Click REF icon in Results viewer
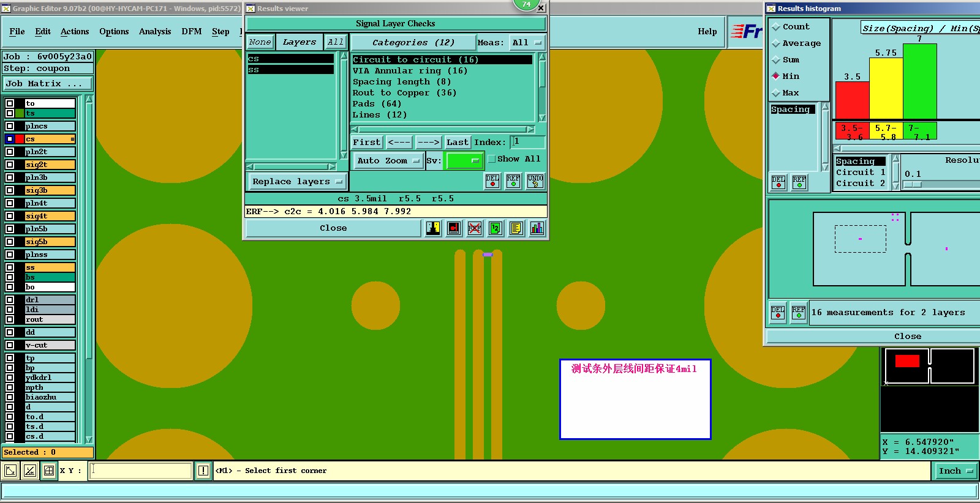980x503 pixels. pos(513,181)
